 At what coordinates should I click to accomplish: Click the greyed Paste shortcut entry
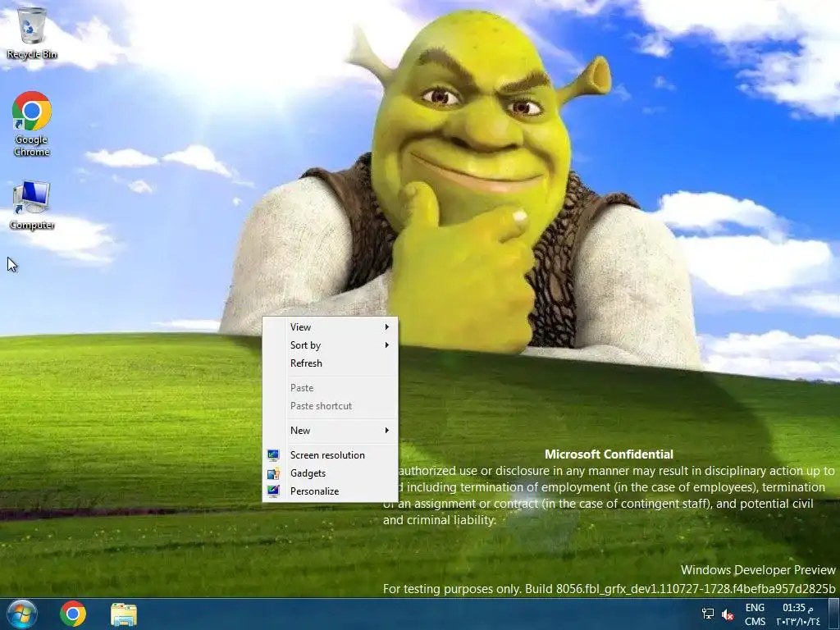pos(330,406)
